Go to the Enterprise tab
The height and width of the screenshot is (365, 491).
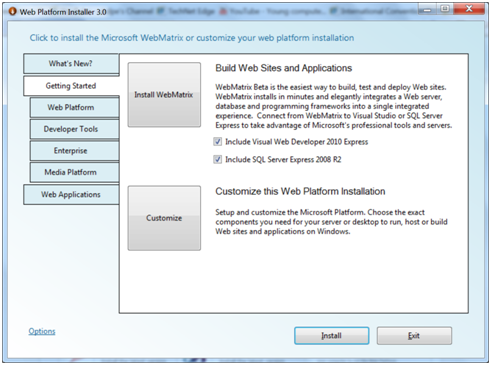74,151
